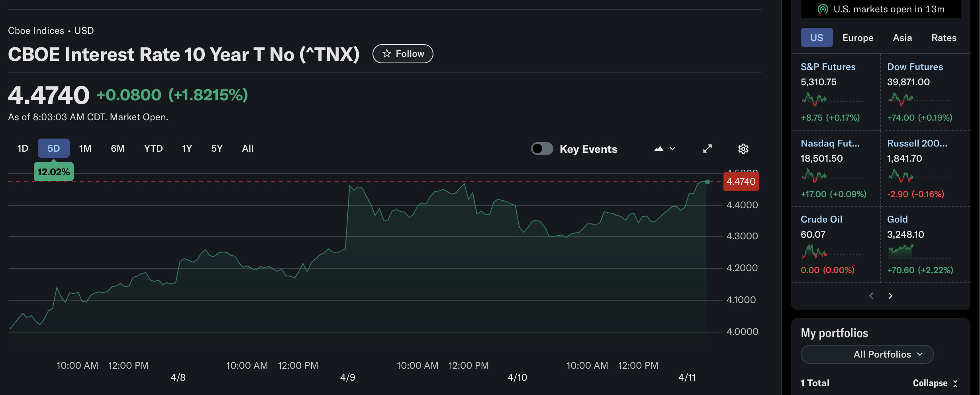
Task: Open Crude Oil quote link
Action: (x=821, y=219)
